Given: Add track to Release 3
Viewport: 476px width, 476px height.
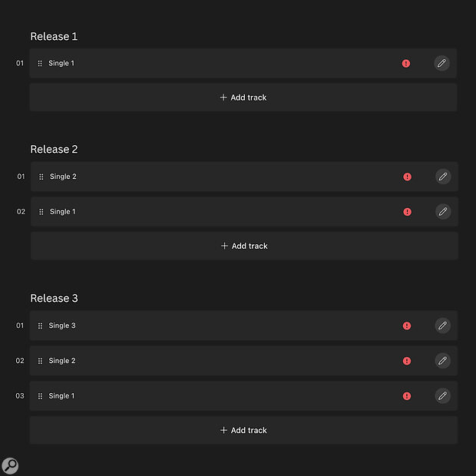Looking at the screenshot, I should 243,430.
